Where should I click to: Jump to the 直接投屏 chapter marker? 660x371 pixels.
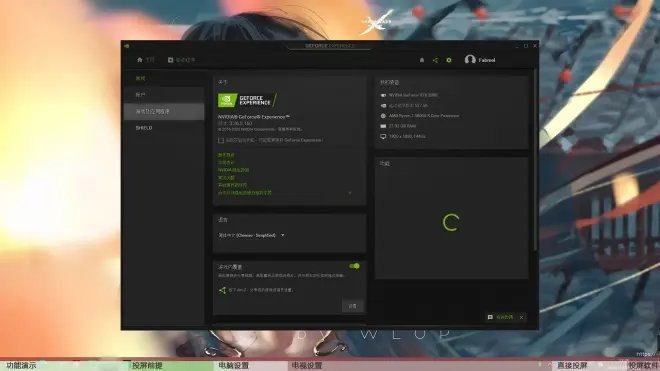pyautogui.click(x=572, y=366)
